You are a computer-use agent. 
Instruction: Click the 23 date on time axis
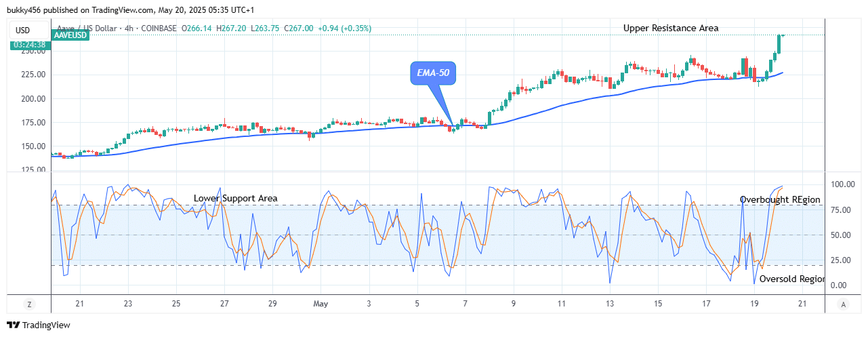[x=128, y=304]
